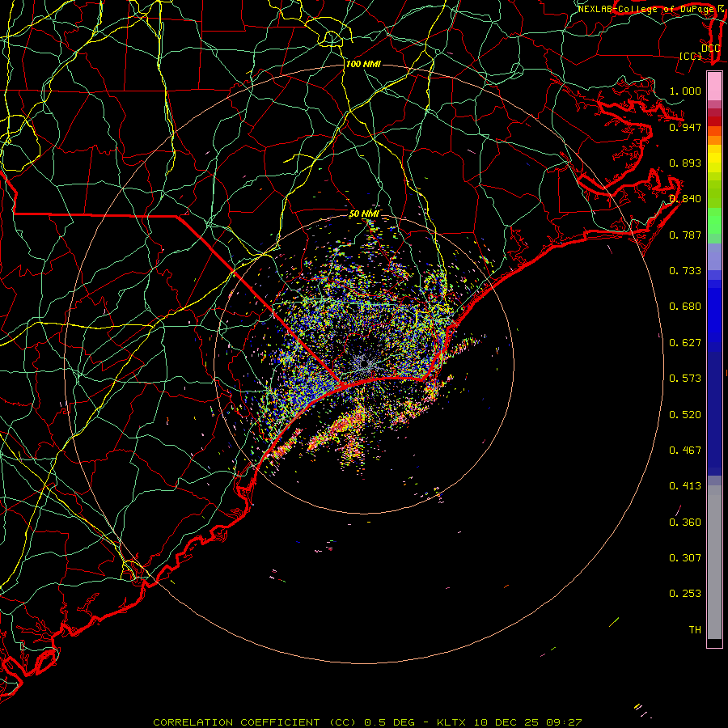Click the 0.413 legend value
This screenshot has height=728, width=728.
(x=685, y=486)
